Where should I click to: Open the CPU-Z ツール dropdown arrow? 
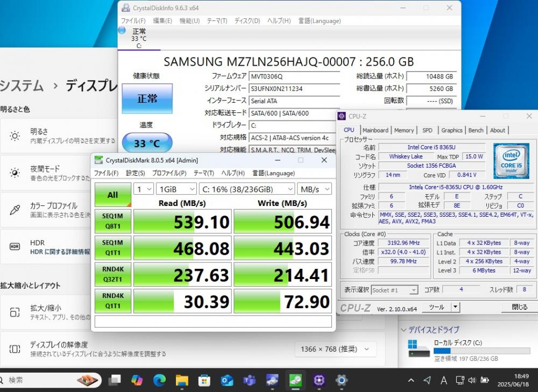(x=455, y=307)
